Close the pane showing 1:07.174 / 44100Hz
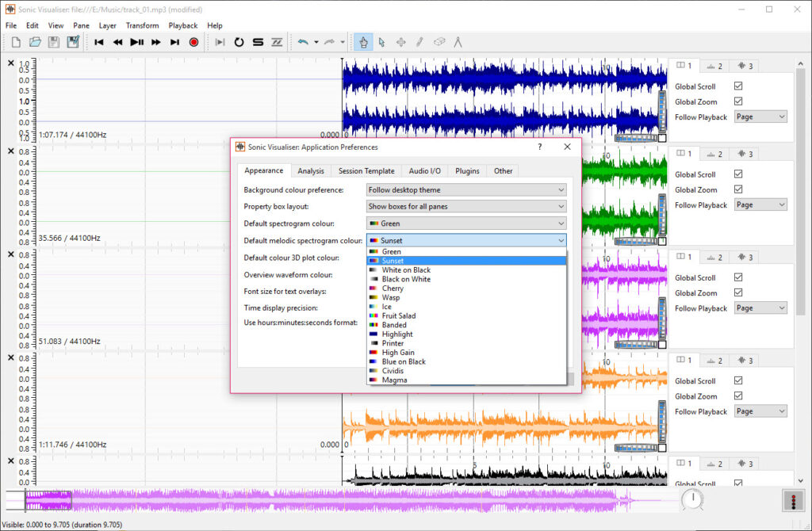Viewport: 812px width, 531px height. tap(11, 63)
